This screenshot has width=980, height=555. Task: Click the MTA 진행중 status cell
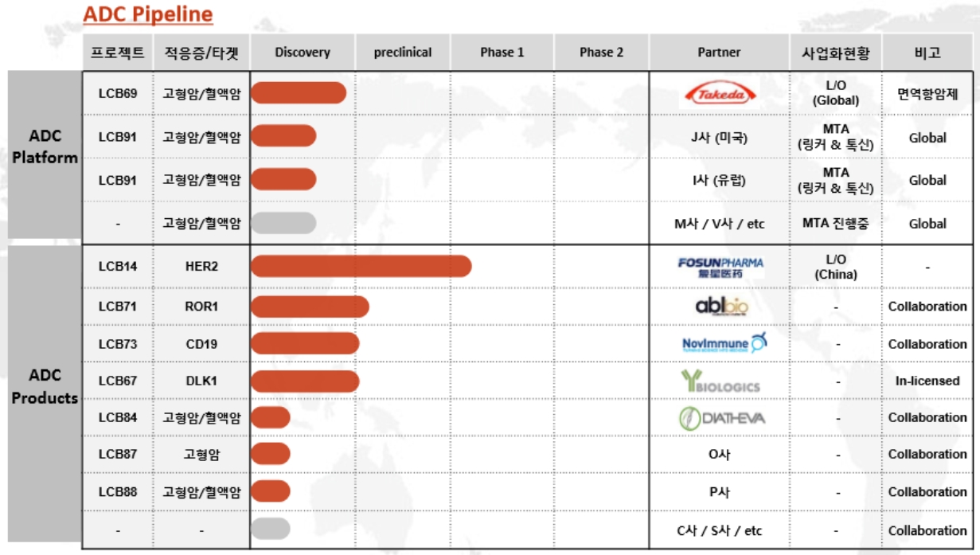[x=836, y=224]
